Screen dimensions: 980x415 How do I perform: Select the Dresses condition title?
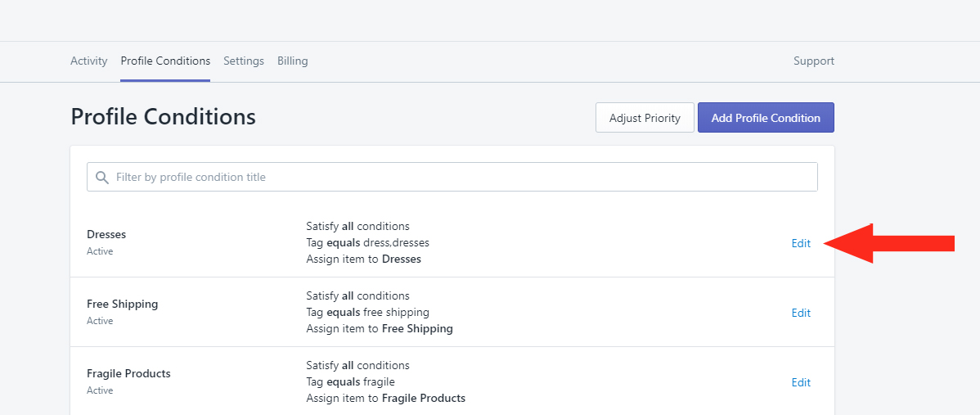[106, 234]
